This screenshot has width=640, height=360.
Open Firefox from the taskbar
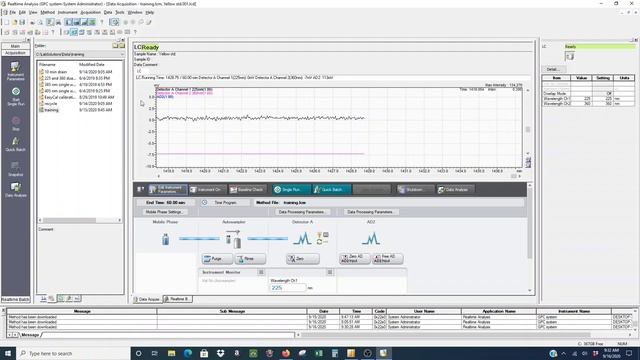286,353
